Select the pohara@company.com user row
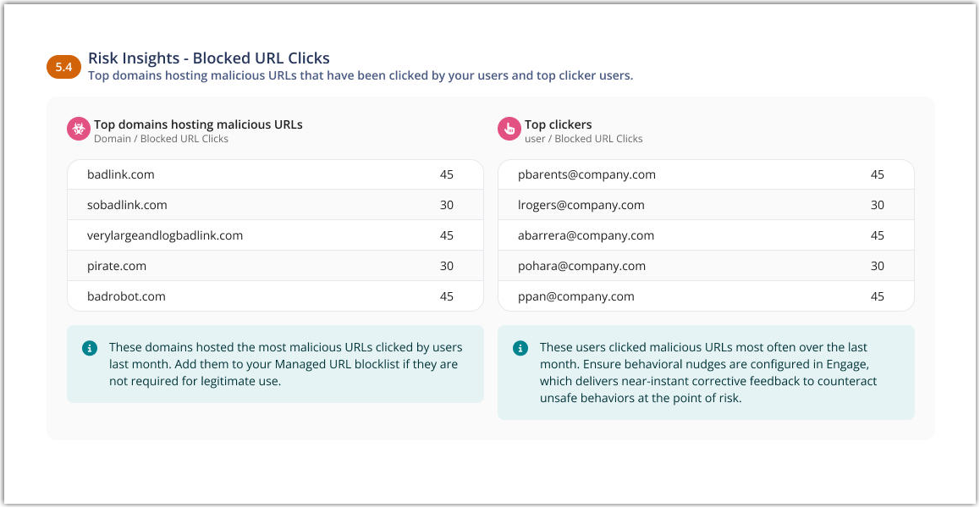 click(x=706, y=266)
